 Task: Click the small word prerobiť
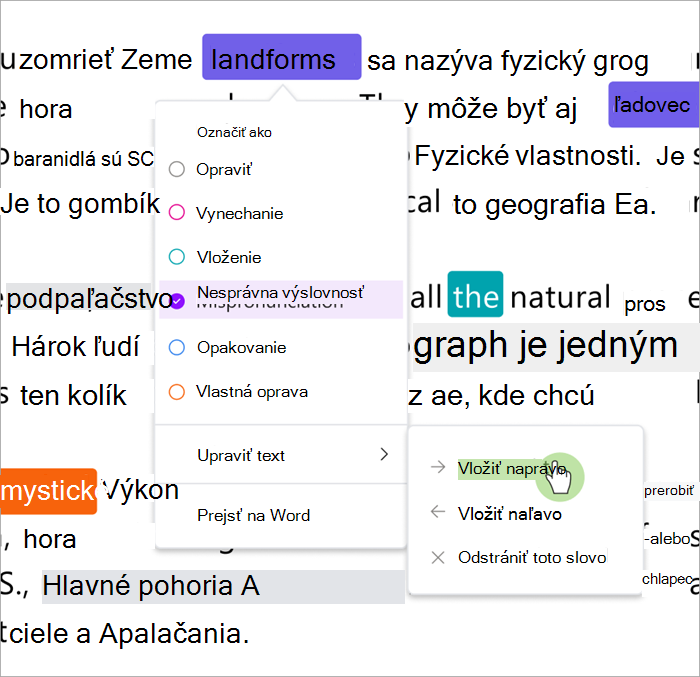click(x=669, y=491)
